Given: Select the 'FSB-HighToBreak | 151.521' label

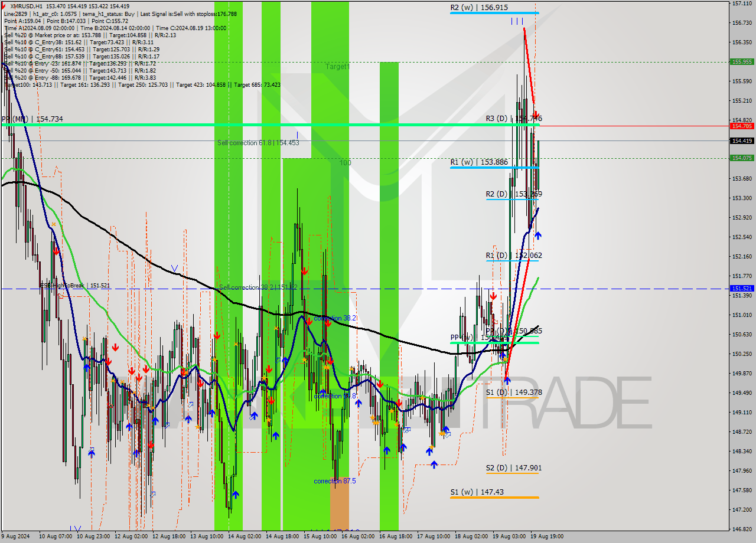Looking at the screenshot, I should [x=74, y=286].
